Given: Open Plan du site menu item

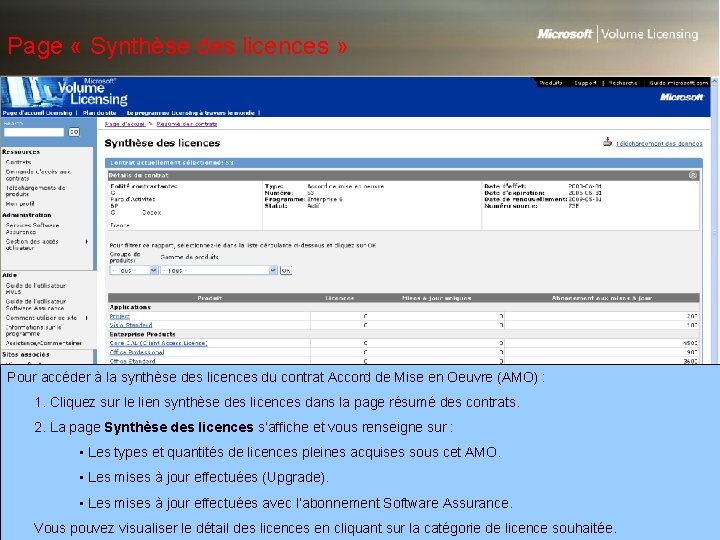Looking at the screenshot, I should (x=99, y=113).
